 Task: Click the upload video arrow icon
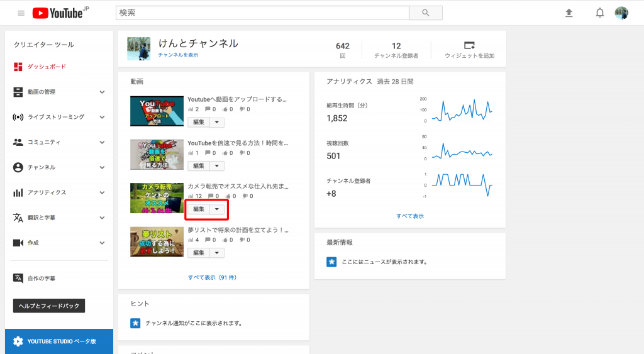click(569, 13)
